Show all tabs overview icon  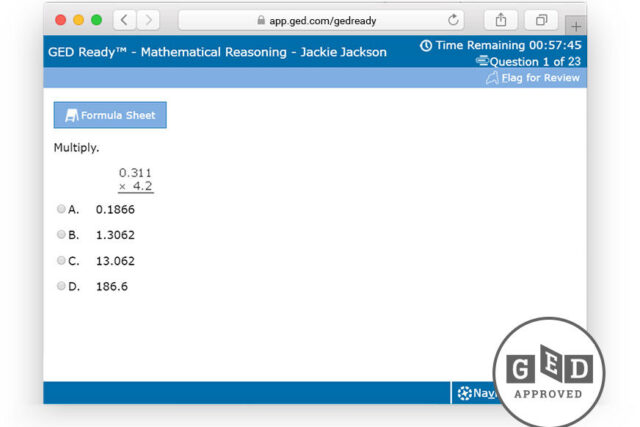coord(541,20)
